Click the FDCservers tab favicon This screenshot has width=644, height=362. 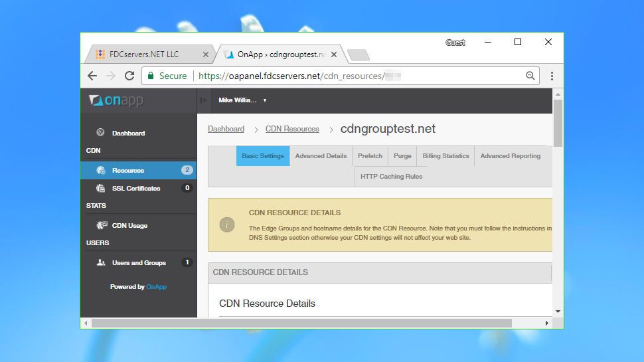tap(100, 54)
